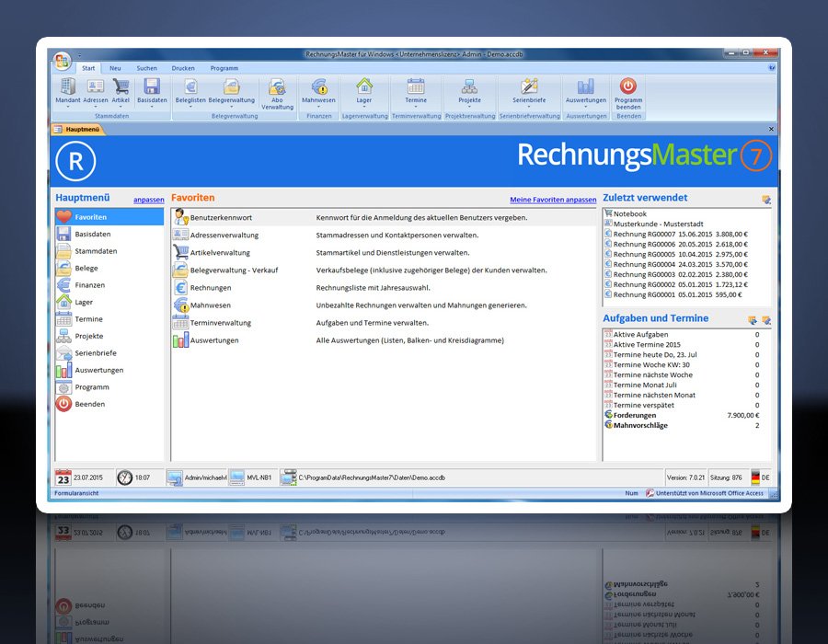Select Termine in the Hauptmenü sidebar
828x644 pixels.
(x=109, y=319)
